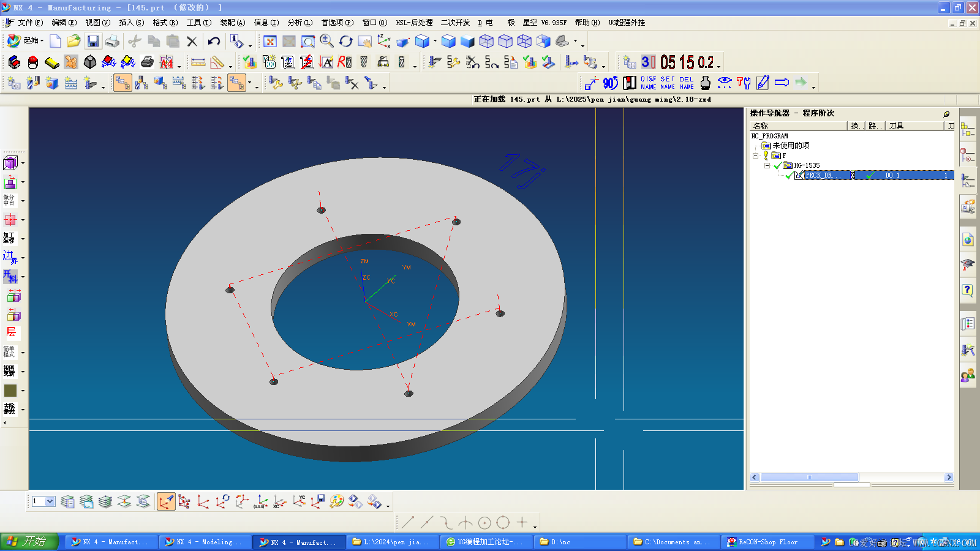Undo the last action
The height and width of the screenshot is (551, 980).
[x=214, y=41]
